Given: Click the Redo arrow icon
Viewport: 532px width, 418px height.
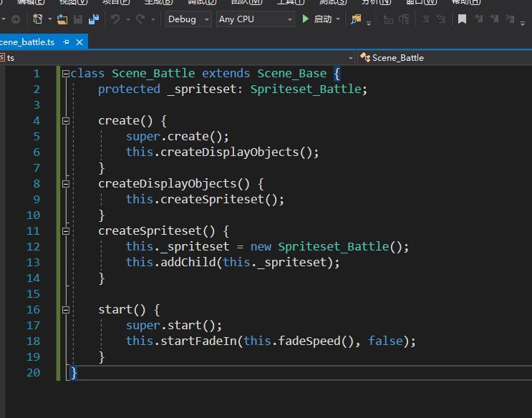Looking at the screenshot, I should [140, 19].
